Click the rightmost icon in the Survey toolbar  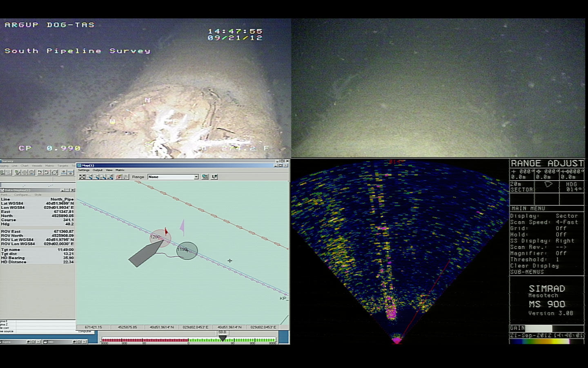pyautogui.click(x=71, y=173)
